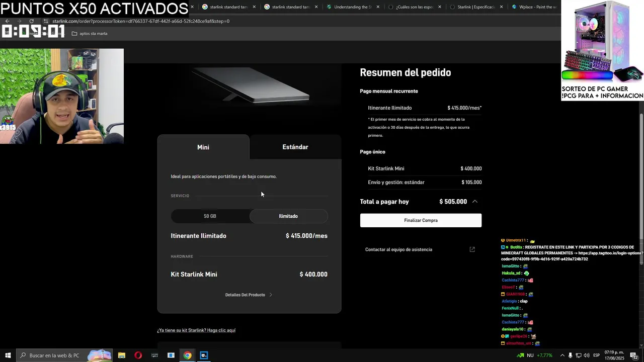Viewport: 644px width, 362px height.
Task: Open the site info icon beside the URL
Action: (x=46, y=21)
